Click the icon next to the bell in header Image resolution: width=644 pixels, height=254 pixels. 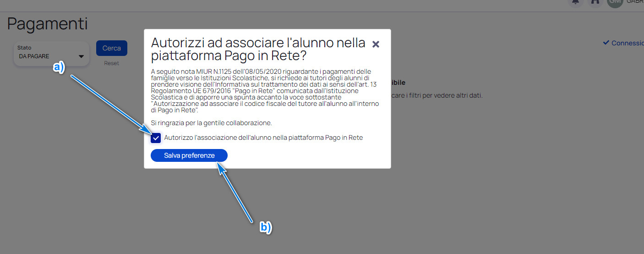(x=595, y=2)
